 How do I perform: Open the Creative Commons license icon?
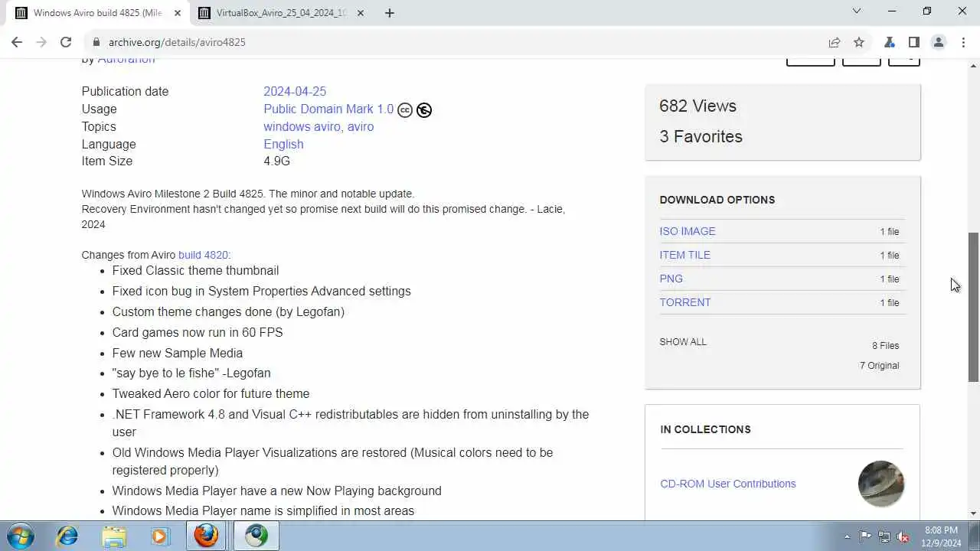click(x=405, y=110)
